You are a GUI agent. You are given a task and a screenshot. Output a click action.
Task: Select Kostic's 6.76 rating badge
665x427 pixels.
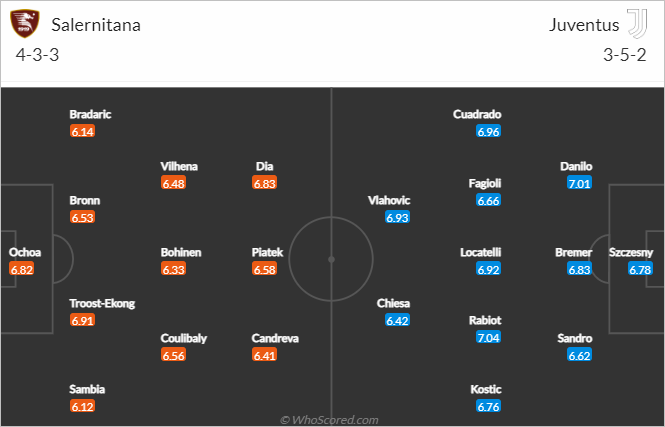coord(488,407)
